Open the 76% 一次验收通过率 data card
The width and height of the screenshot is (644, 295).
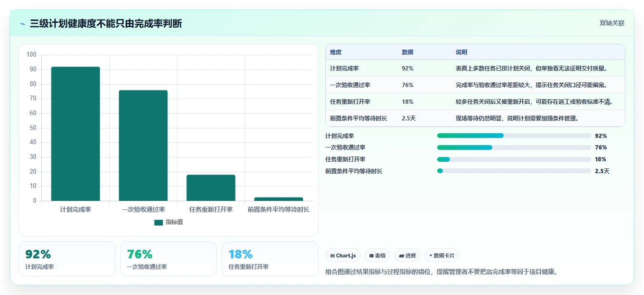(168, 259)
